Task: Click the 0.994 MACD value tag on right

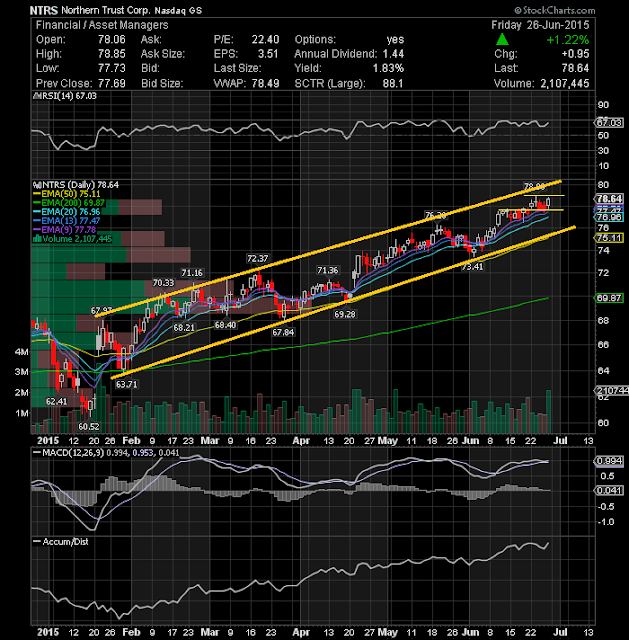Action: click(x=609, y=461)
